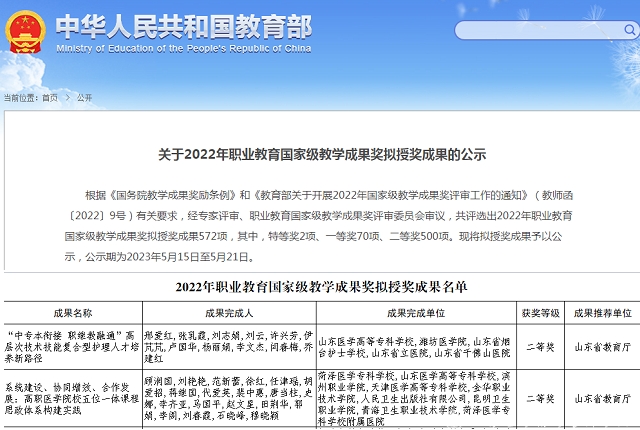The image size is (640, 430).
Task: Click the table heading 2022年职业教育国家级教学成果奖拟授奖成果名单
Action: coord(322,287)
